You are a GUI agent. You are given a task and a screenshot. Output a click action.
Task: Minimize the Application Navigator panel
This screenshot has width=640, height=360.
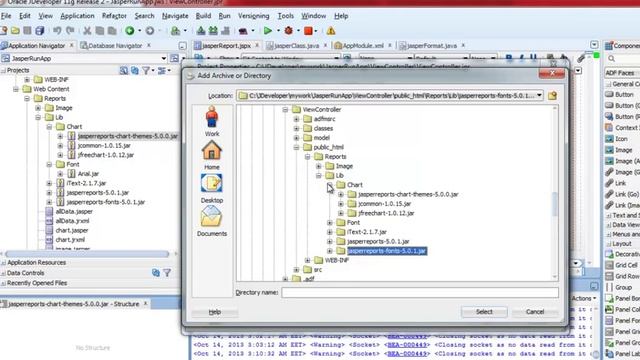click(x=182, y=46)
